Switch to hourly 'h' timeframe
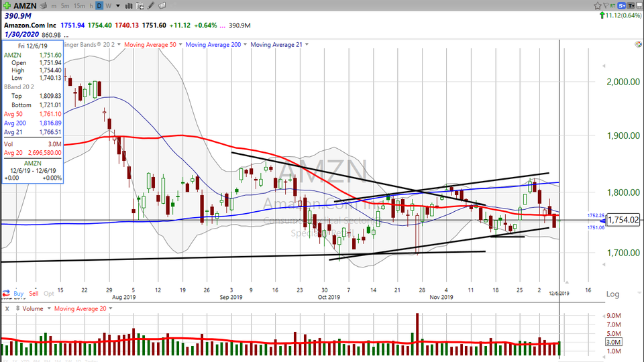 pos(91,6)
